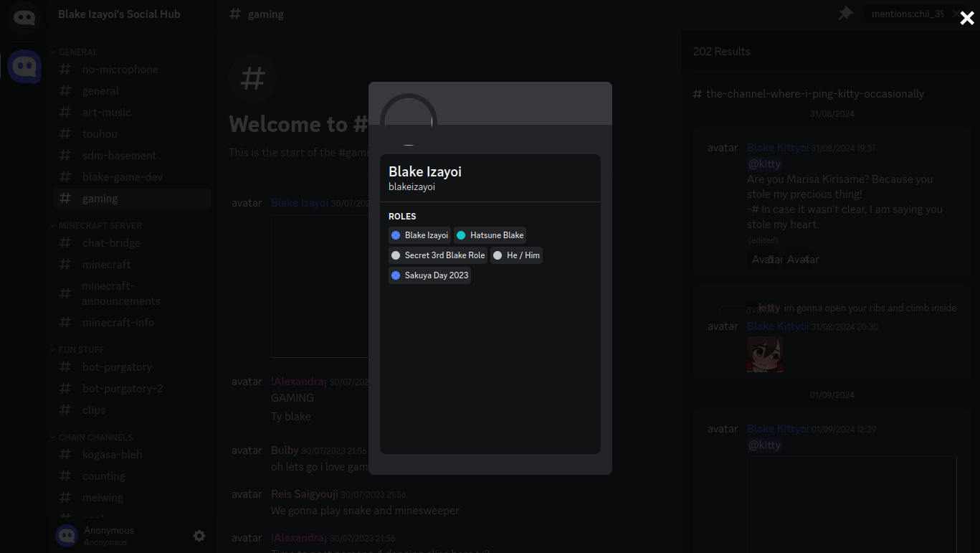Close the profile popup with the X icon
The image size is (980, 553).
point(967,19)
